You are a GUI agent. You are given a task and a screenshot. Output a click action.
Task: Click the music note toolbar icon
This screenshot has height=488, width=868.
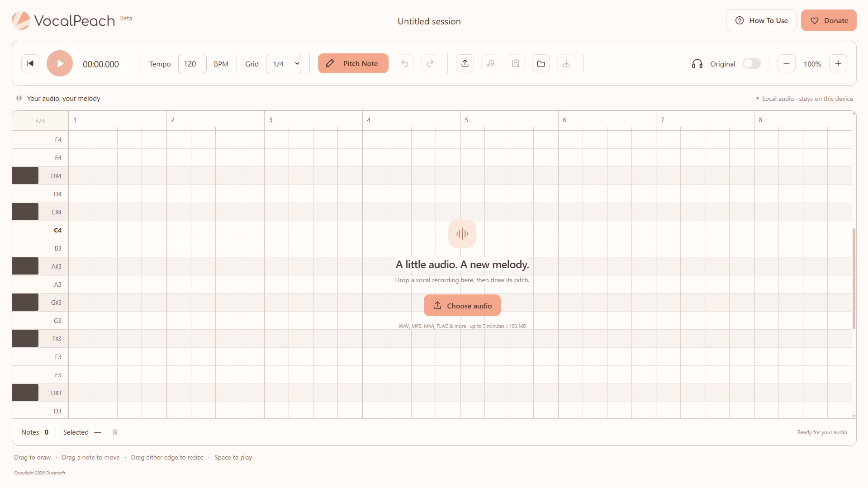coord(490,63)
